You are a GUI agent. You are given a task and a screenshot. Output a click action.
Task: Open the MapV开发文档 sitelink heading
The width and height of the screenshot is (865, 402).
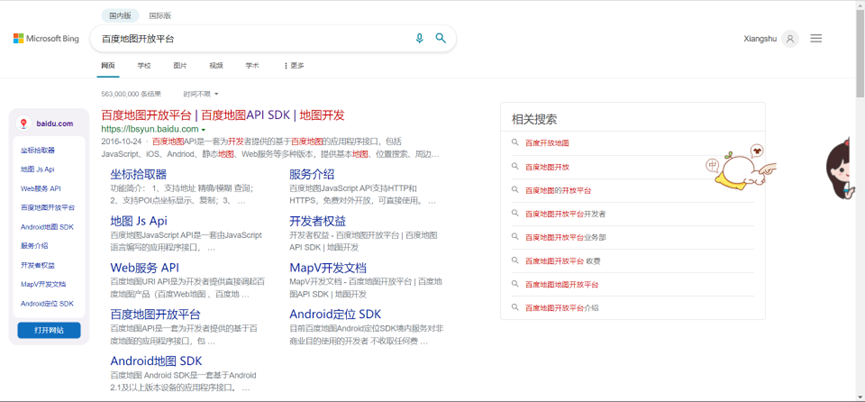click(328, 268)
